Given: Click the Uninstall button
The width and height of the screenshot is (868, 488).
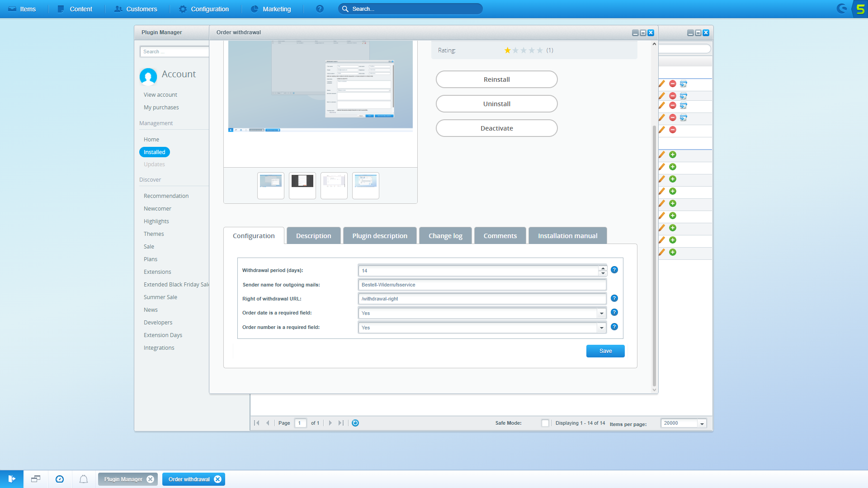Looking at the screenshot, I should point(497,104).
